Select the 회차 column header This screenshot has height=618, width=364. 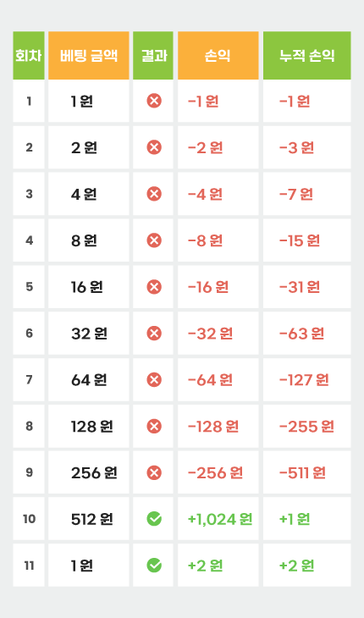click(x=29, y=56)
